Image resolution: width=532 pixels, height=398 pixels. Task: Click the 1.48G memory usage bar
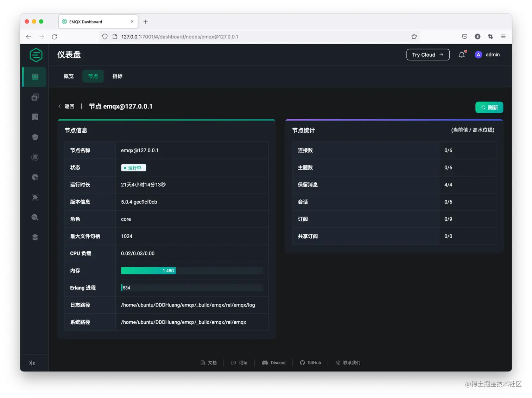point(148,271)
